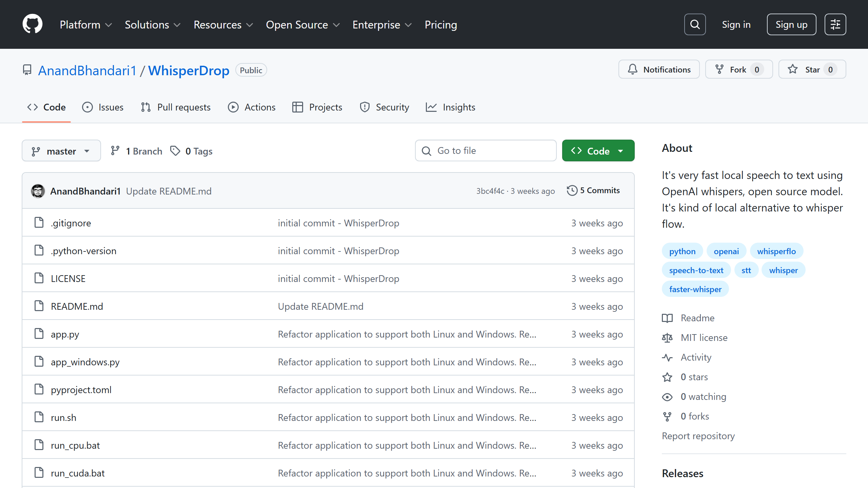This screenshot has height=488, width=868.
Task: Click the commit history clock icon
Action: pyautogui.click(x=572, y=190)
